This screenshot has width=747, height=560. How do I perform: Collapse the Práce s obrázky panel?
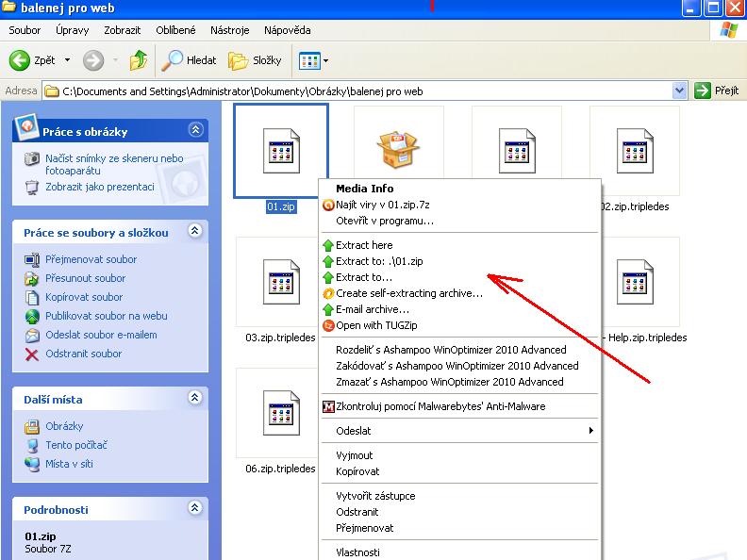tap(195, 131)
